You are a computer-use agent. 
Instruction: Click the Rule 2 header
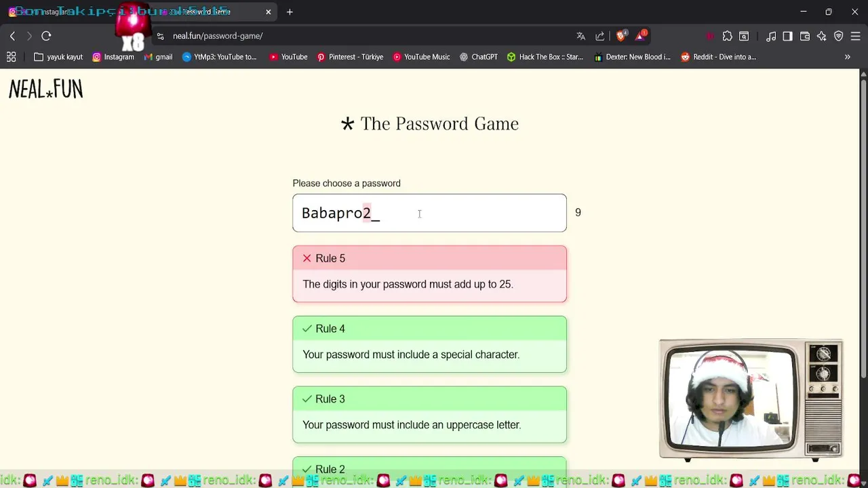click(429, 469)
